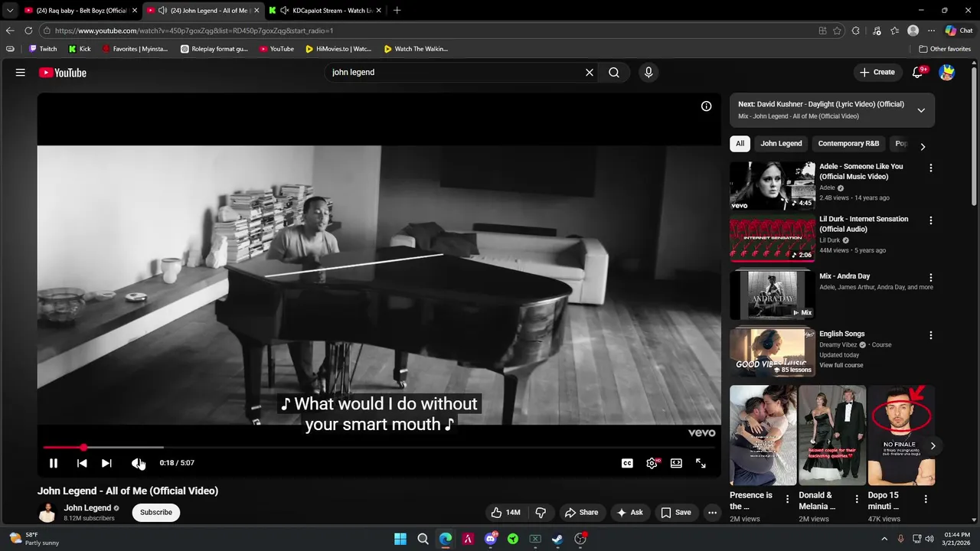Like the video with thumbs up

point(505,513)
